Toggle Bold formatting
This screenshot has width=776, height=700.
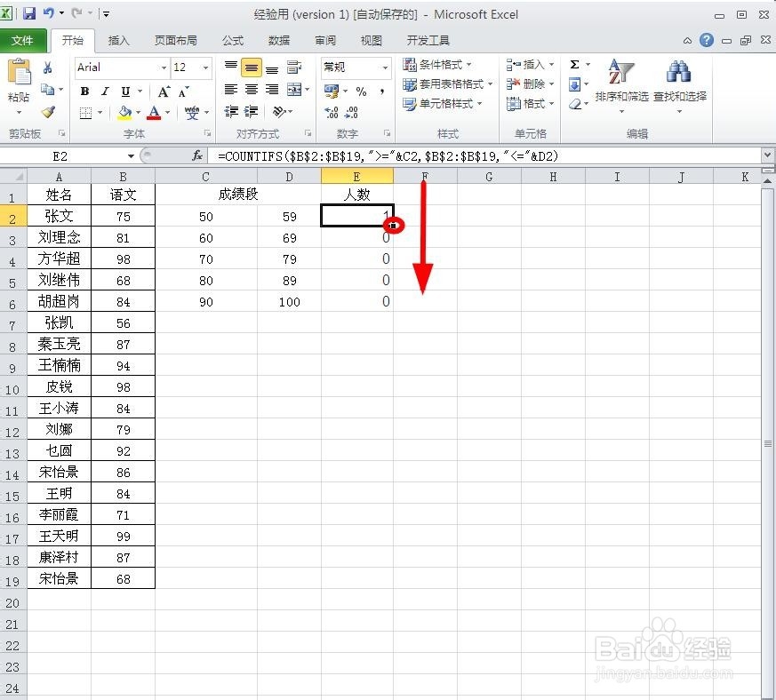[84, 91]
